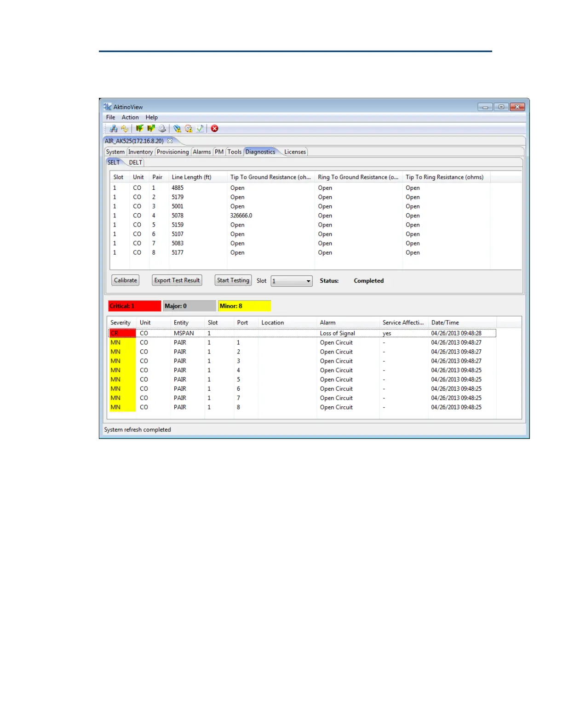Switch to the Licenses tab

coord(295,152)
